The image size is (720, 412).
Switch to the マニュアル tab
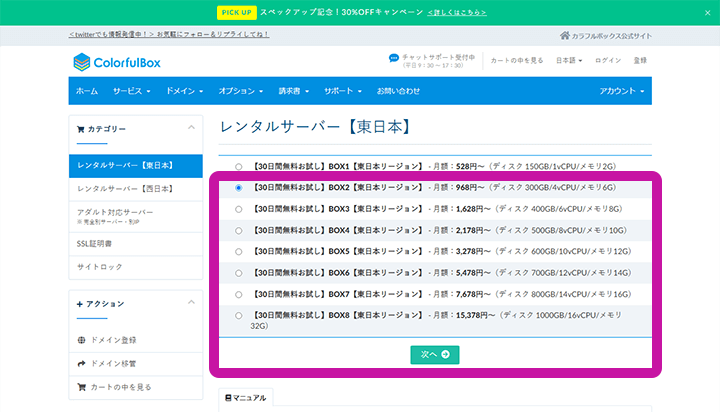[245, 398]
